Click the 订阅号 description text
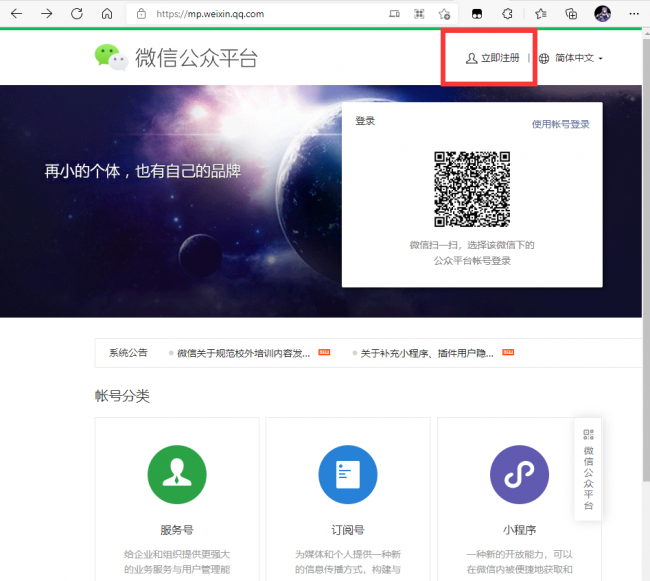The image size is (650, 581). [348, 562]
